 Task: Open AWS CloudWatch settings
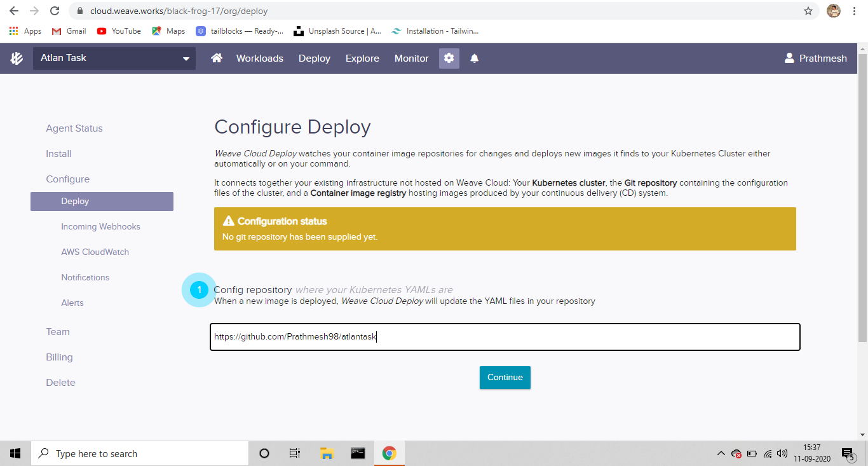click(95, 252)
